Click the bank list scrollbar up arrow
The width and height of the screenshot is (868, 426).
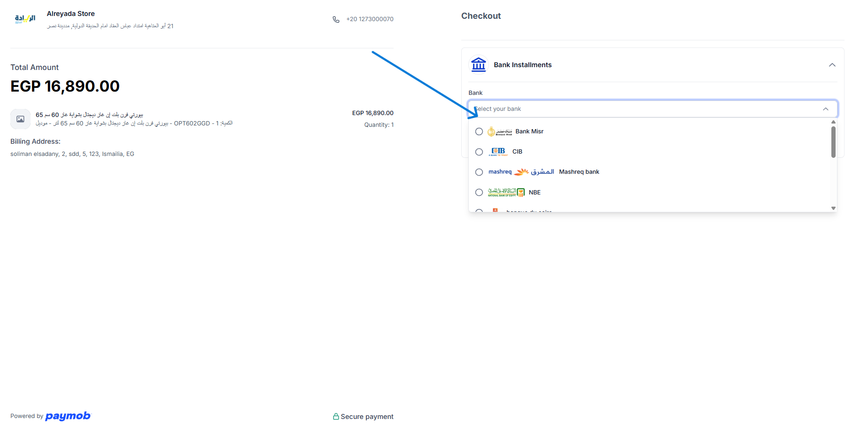tap(833, 122)
